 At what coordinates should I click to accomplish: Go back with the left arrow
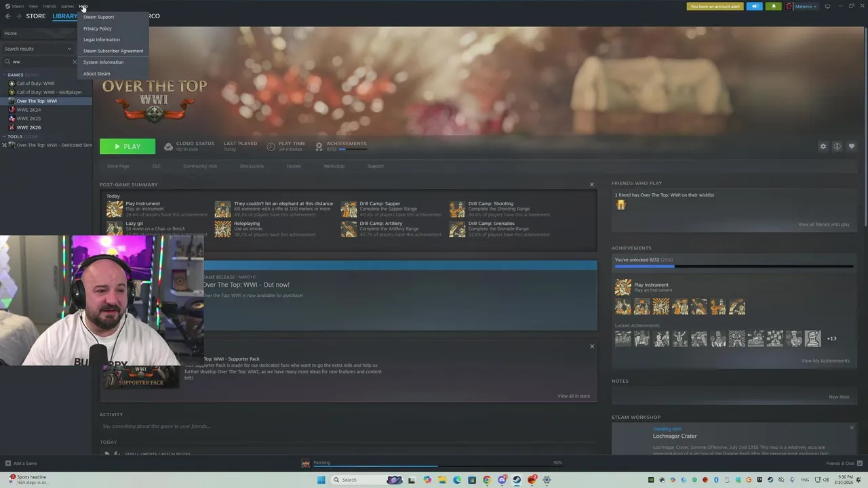8,16
